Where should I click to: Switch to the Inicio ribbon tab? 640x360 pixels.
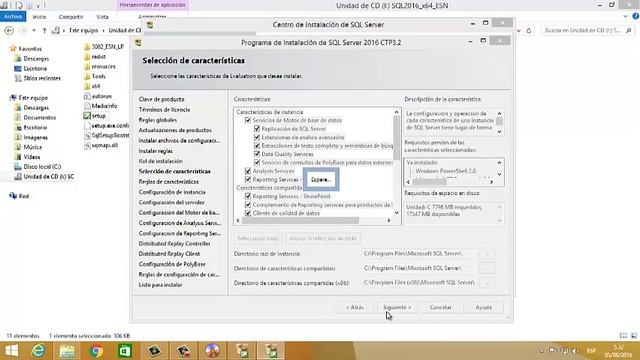point(39,17)
